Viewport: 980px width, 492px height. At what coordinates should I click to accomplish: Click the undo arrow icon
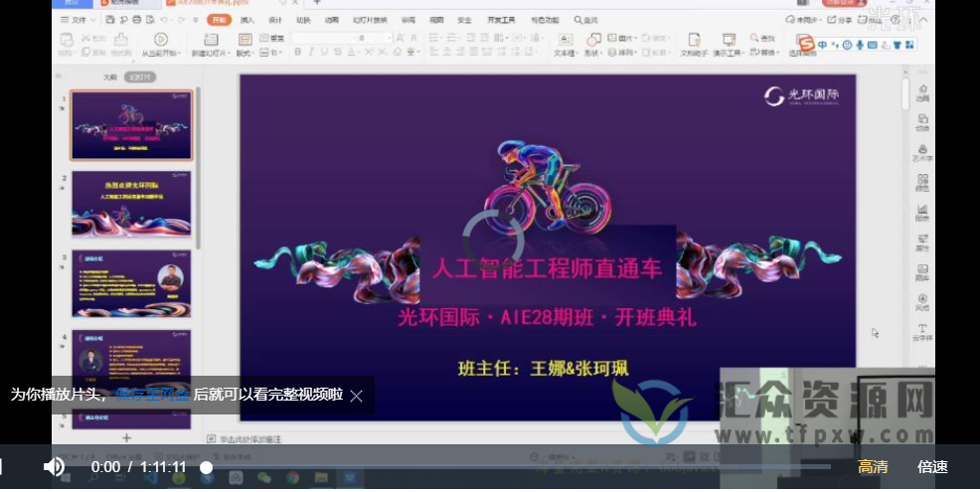click(x=164, y=20)
